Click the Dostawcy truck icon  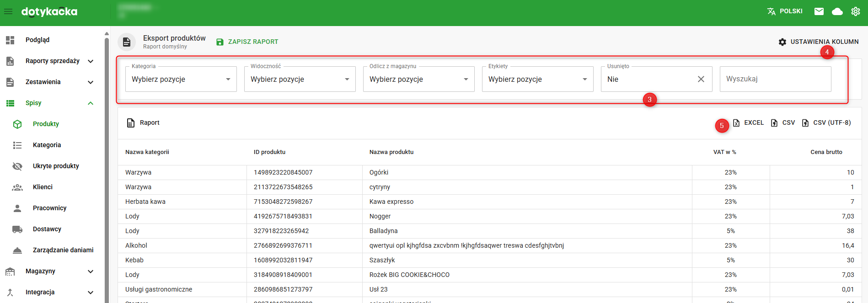coord(17,229)
